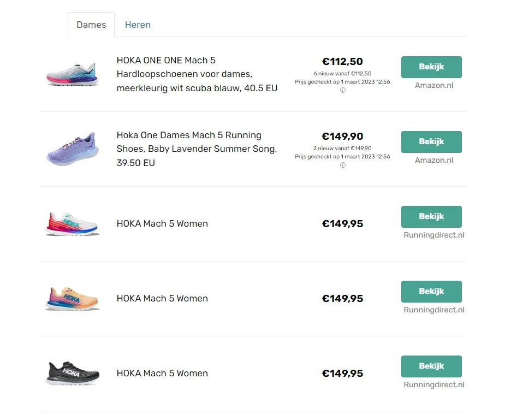Click Runningdirect.nl label under the last Bekijk
This screenshot has width=505, height=420.
pos(434,384)
